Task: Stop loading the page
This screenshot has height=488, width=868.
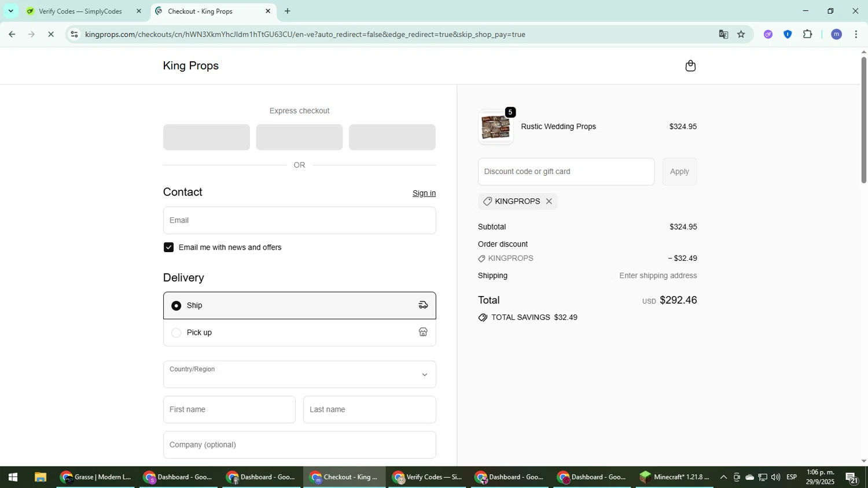Action: pyautogui.click(x=51, y=35)
